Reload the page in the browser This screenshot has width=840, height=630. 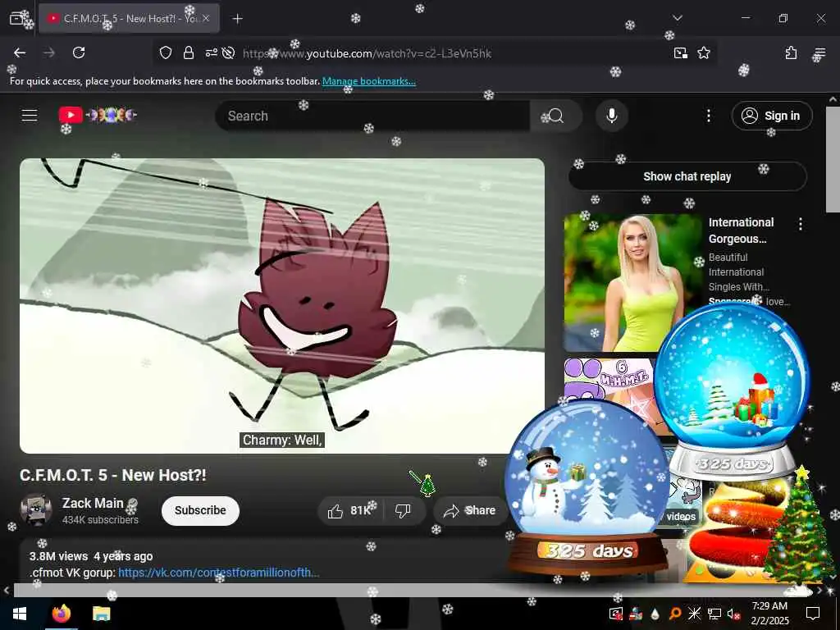(79, 52)
